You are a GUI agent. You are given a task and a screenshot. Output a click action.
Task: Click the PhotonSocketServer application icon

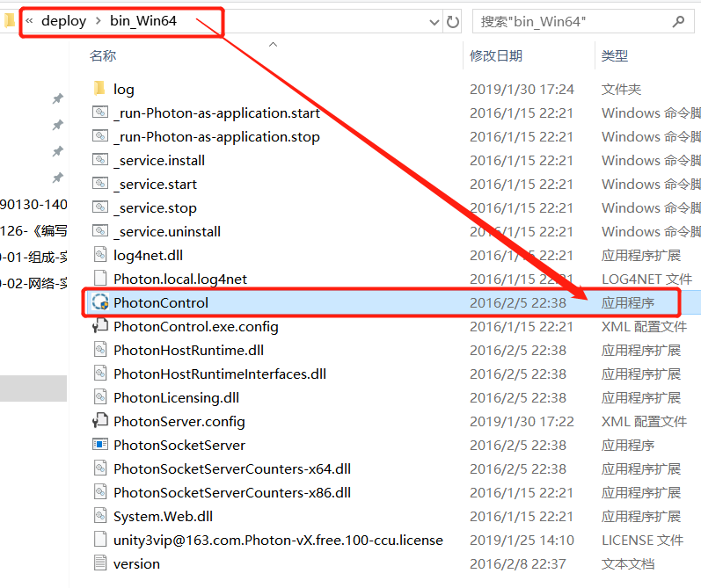point(100,444)
